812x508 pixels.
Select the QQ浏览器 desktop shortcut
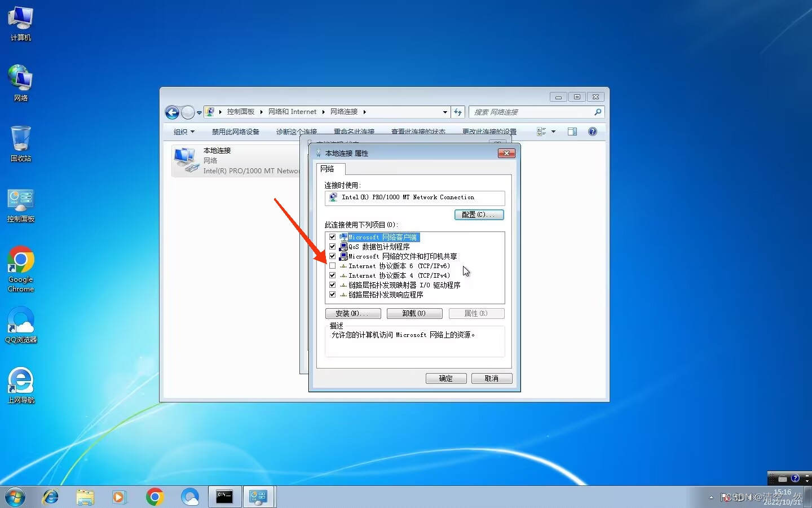tap(21, 325)
